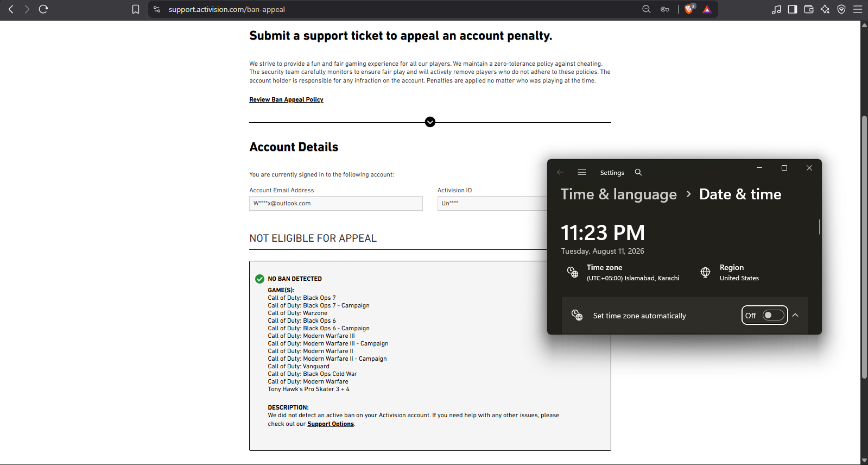Minimize the Settings window
Screen dimensions: 868x465
[759, 168]
